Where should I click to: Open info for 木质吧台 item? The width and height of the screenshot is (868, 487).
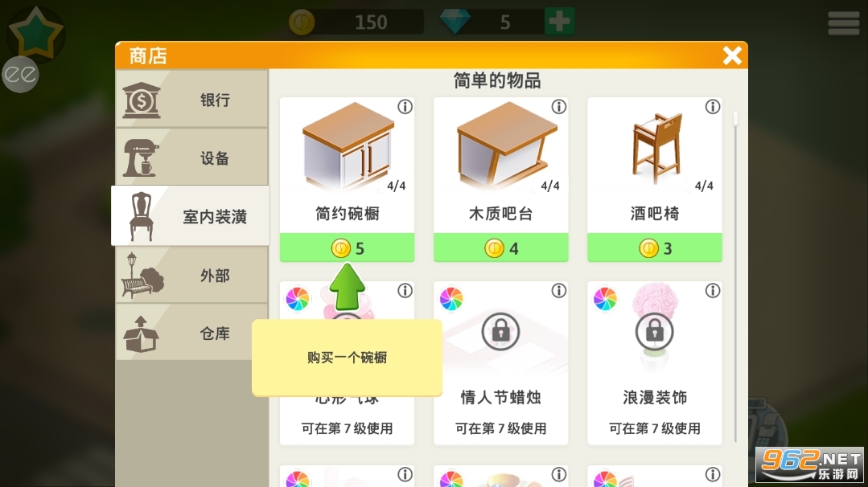559,107
